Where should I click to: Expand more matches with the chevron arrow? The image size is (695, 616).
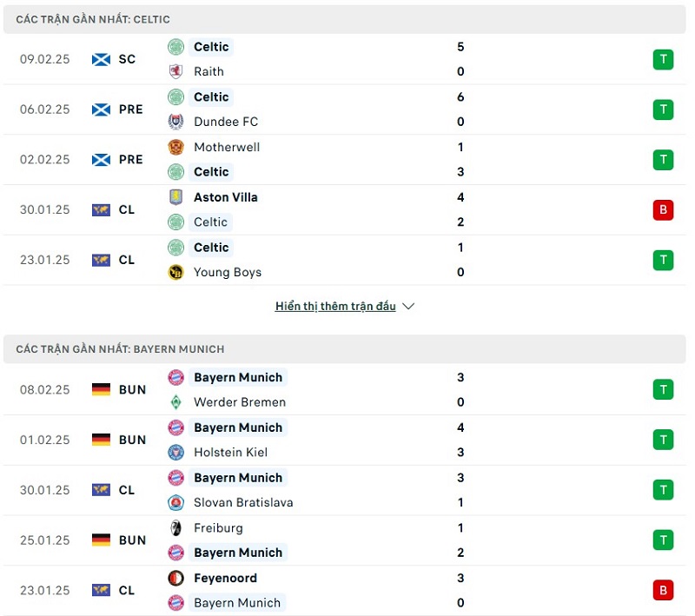point(409,307)
